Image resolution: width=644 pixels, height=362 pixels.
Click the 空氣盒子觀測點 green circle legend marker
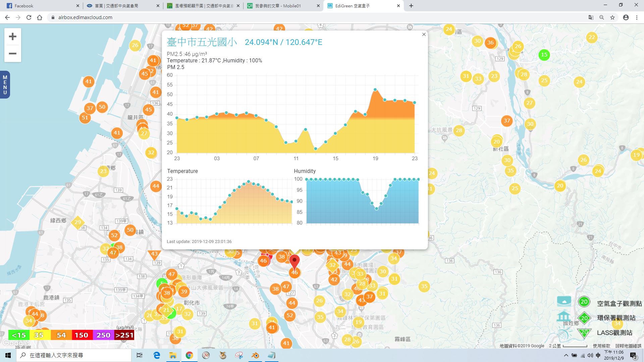click(x=584, y=302)
